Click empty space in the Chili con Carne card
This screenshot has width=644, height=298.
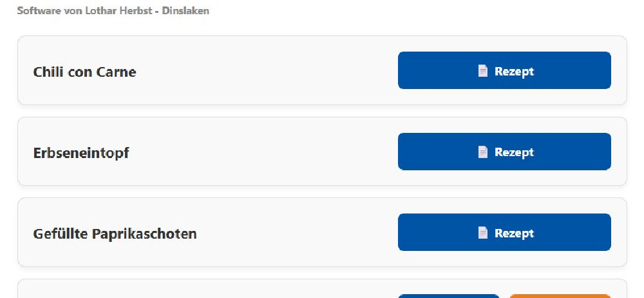[270, 71]
